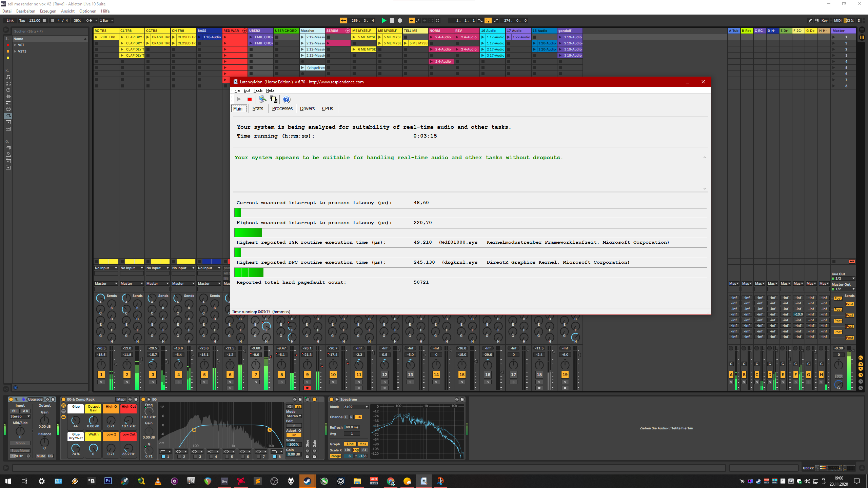Expand the VST folder in the browser
The image size is (868, 488).
point(15,45)
